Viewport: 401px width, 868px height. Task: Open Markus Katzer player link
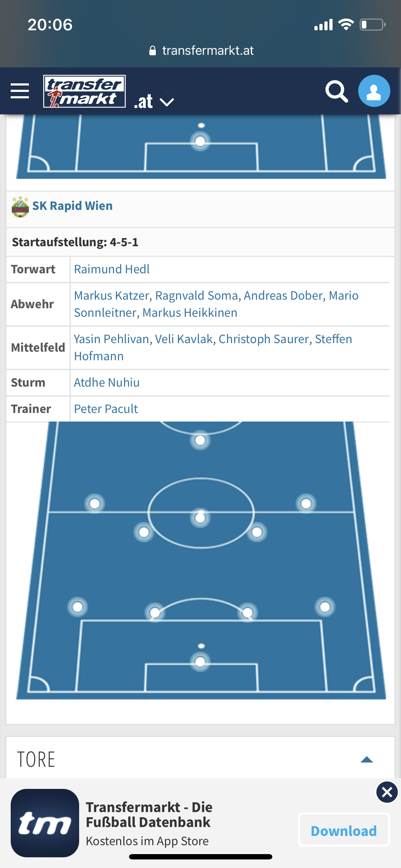(112, 296)
